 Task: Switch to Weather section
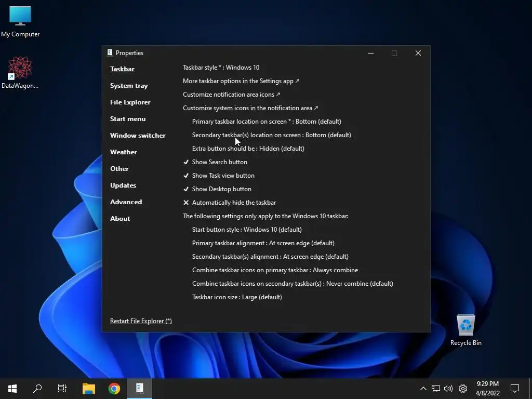click(124, 152)
